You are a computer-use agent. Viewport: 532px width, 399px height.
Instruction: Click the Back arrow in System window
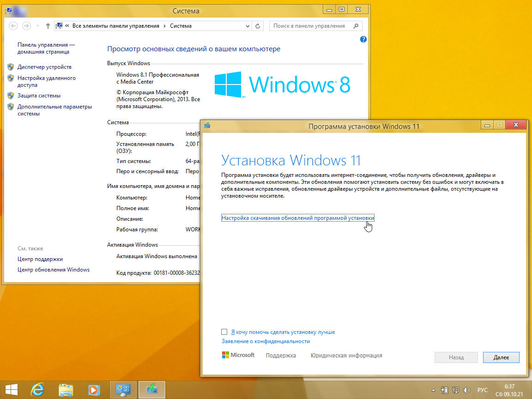point(13,26)
